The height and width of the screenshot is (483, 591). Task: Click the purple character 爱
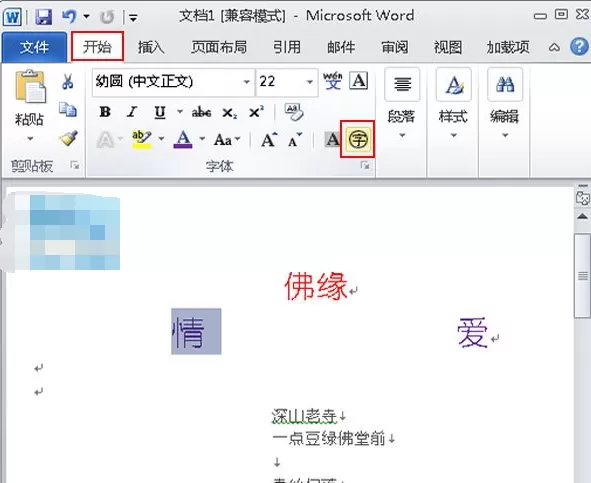click(x=473, y=333)
